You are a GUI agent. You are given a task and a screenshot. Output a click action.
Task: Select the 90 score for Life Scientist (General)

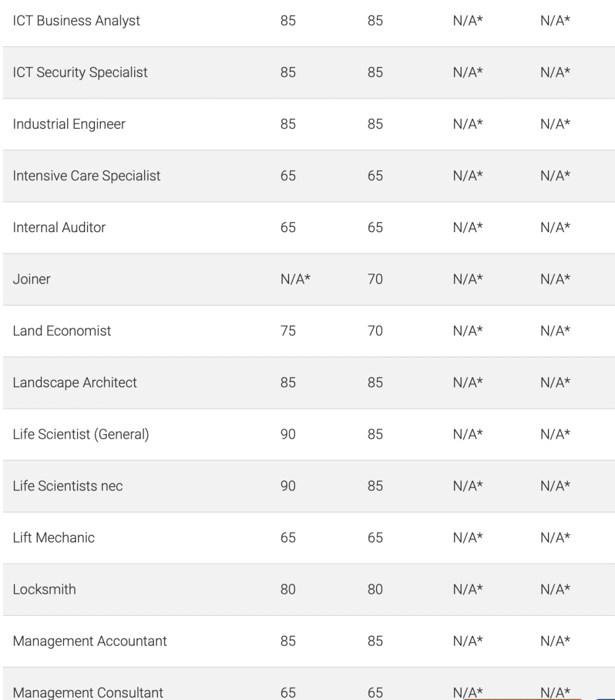[288, 434]
